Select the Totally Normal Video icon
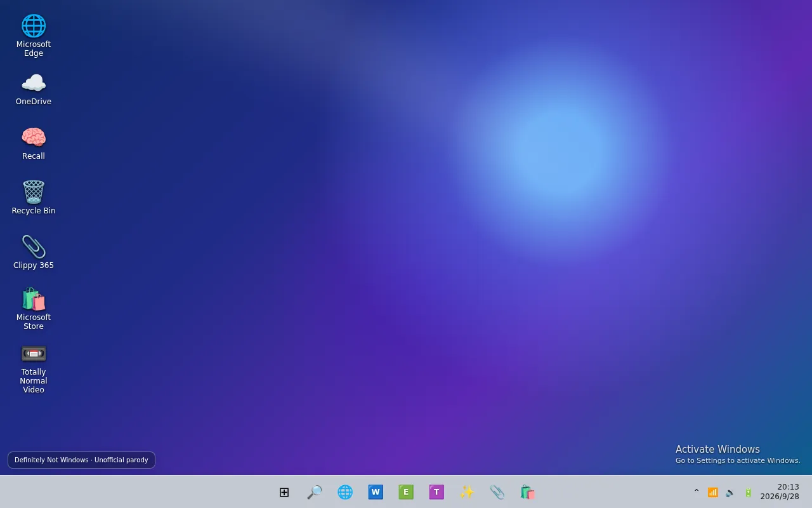The width and height of the screenshot is (812, 508). point(34,368)
